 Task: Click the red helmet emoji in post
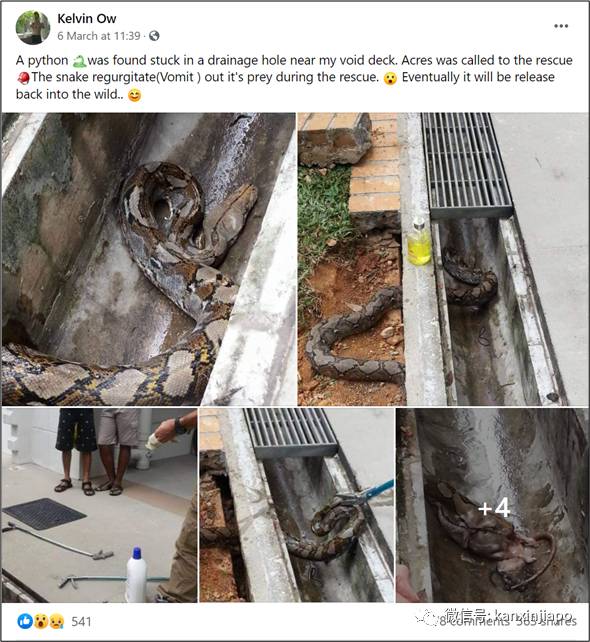click(23, 78)
